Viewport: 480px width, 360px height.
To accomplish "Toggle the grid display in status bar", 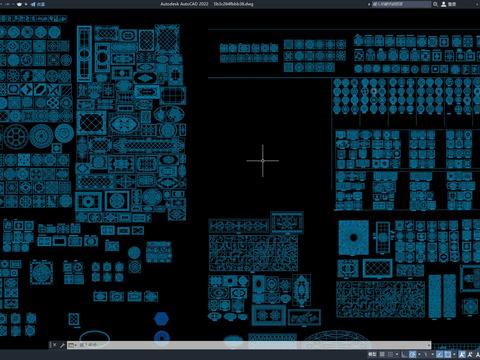I will coord(382,354).
